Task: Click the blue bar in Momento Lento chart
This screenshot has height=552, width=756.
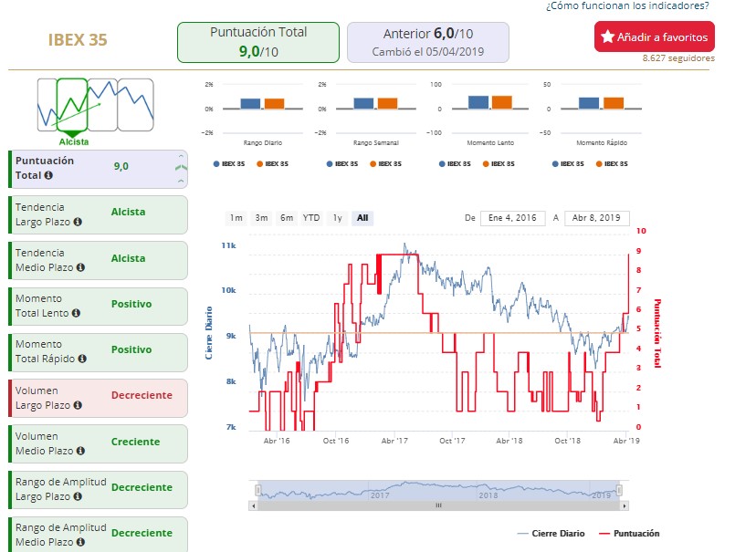Action: coord(478,102)
